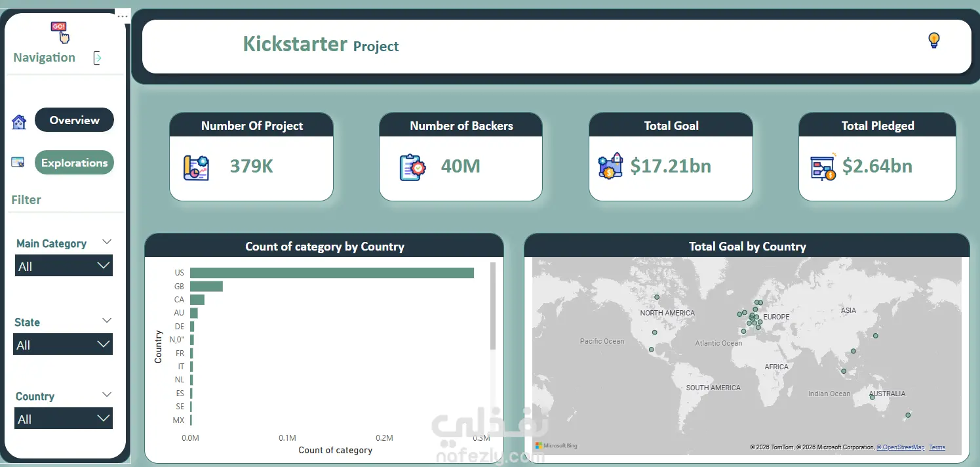Viewport: 980px width, 467px height.
Task: Click the bar chart vertical scrollbar
Action: point(493,306)
